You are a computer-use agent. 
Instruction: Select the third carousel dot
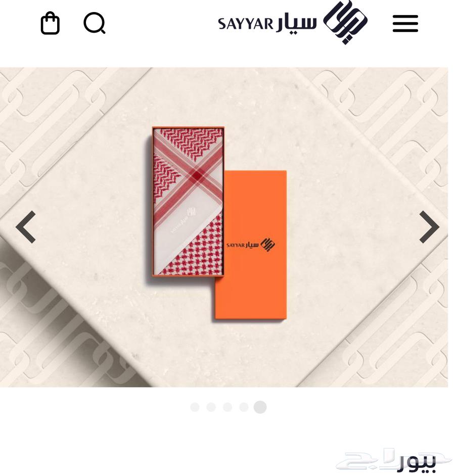(227, 407)
